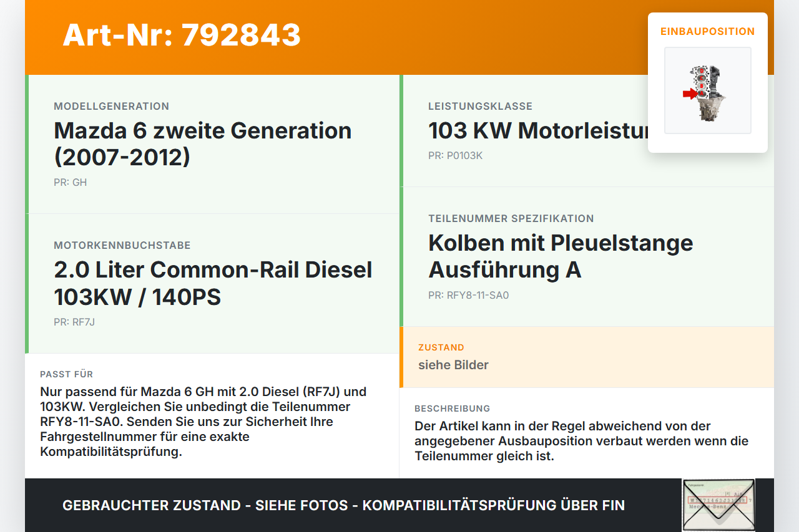The height and width of the screenshot is (532, 799).
Task: Click the GEBRAUCHTER ZUSTAND footer banner text
Action: pyautogui.click(x=343, y=505)
